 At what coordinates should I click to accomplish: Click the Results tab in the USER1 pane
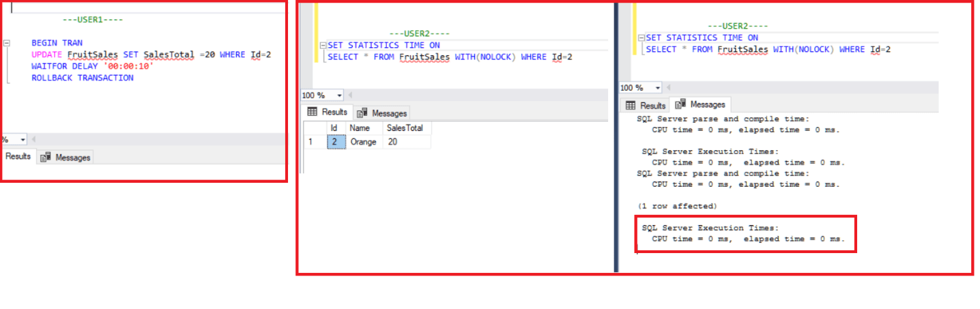tap(18, 156)
